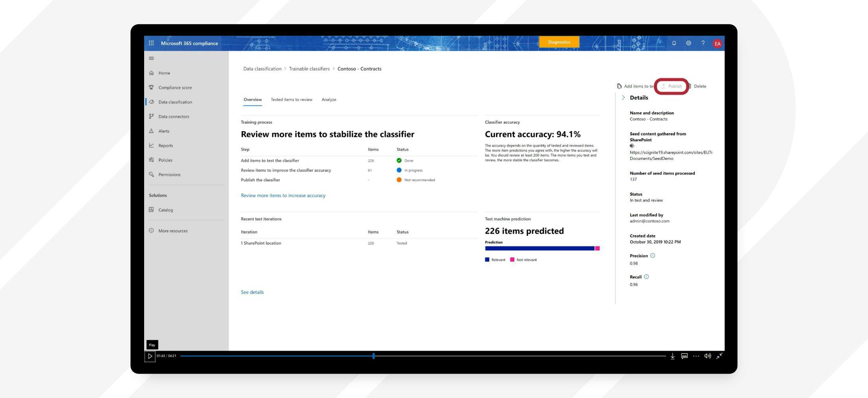868x398 pixels.
Task: Click Review more items to increase accuracy link
Action: click(283, 195)
